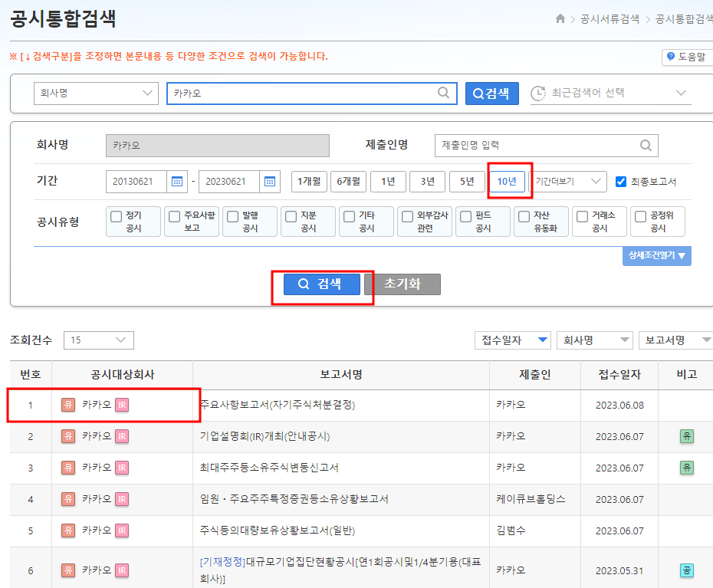Check the 펀드공시 disclosure type
713x588 pixels.
(x=465, y=216)
